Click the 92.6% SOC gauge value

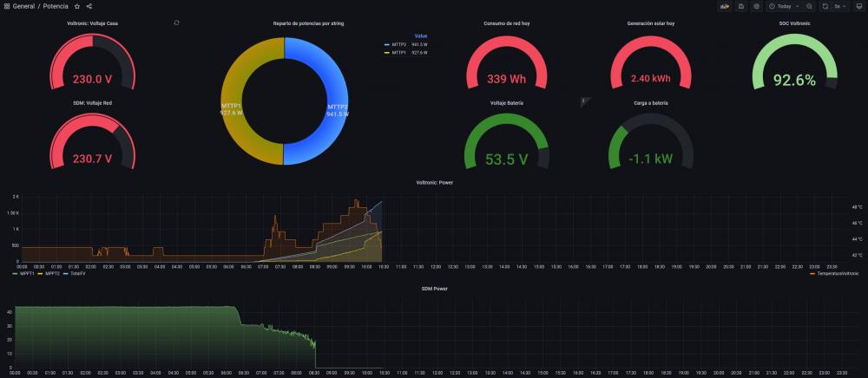(794, 81)
